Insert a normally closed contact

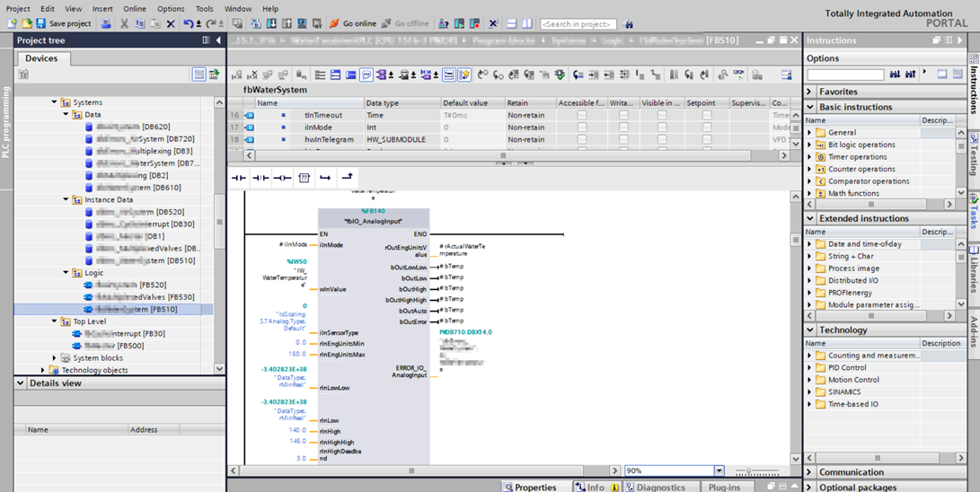pos(260,178)
